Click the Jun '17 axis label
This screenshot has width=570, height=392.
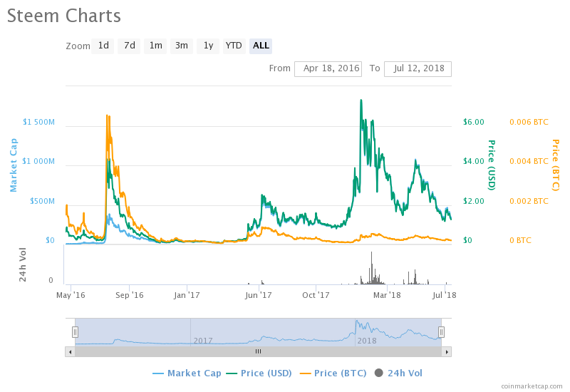coord(259,295)
